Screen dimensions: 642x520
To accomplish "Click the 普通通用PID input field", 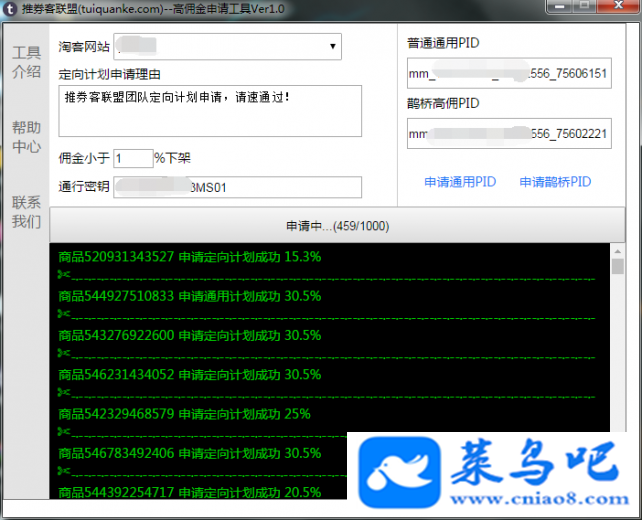I will (x=509, y=73).
